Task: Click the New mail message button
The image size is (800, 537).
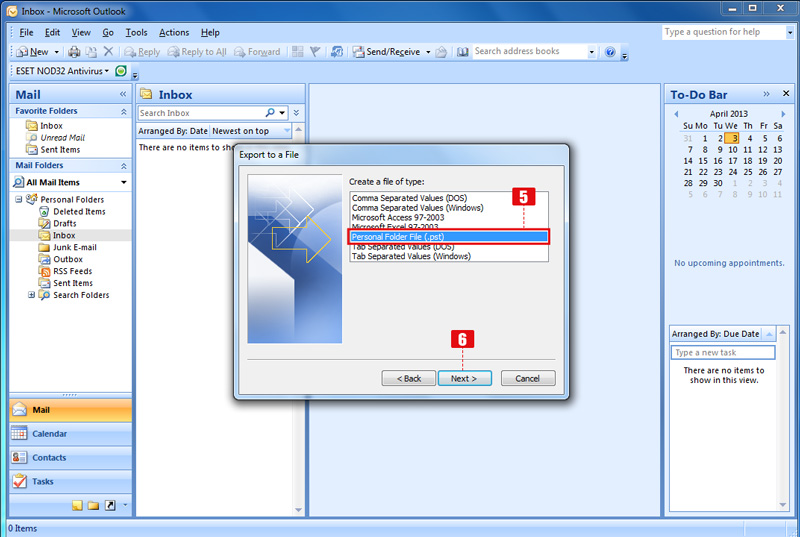Action: (x=32, y=52)
